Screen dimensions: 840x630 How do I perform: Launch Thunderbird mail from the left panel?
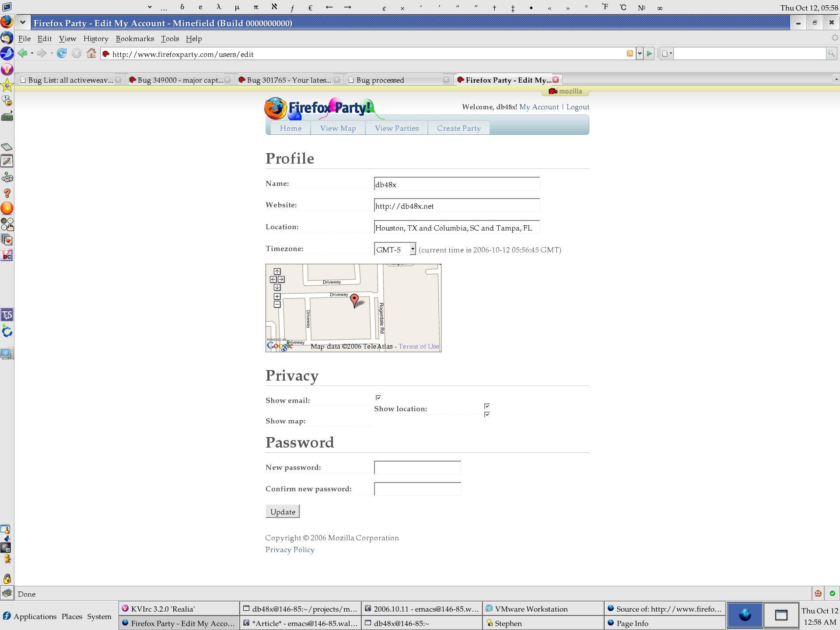7,38
